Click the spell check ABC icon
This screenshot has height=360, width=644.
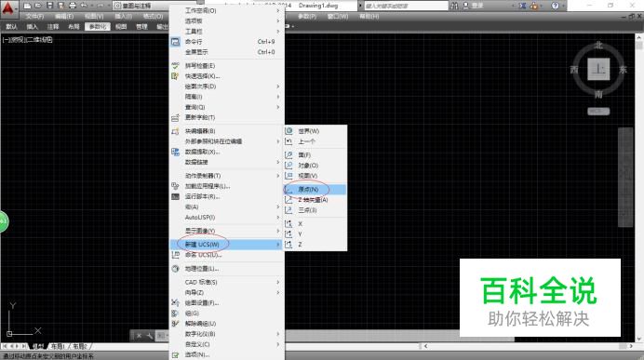tap(175, 66)
